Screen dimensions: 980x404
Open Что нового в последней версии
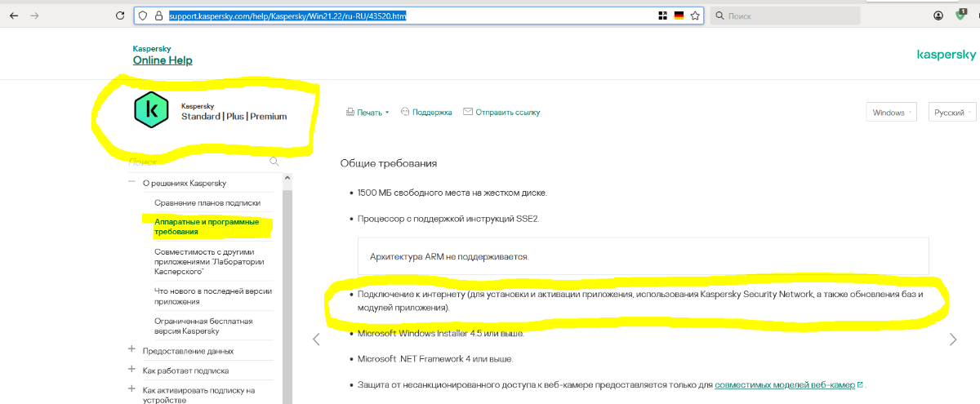[213, 296]
